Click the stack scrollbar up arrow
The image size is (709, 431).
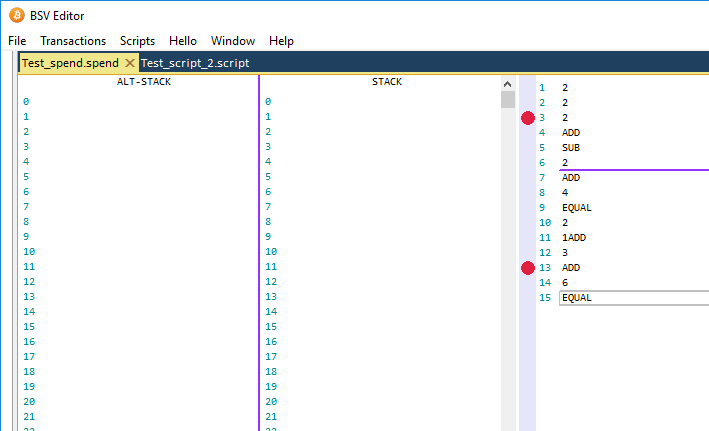(x=507, y=84)
